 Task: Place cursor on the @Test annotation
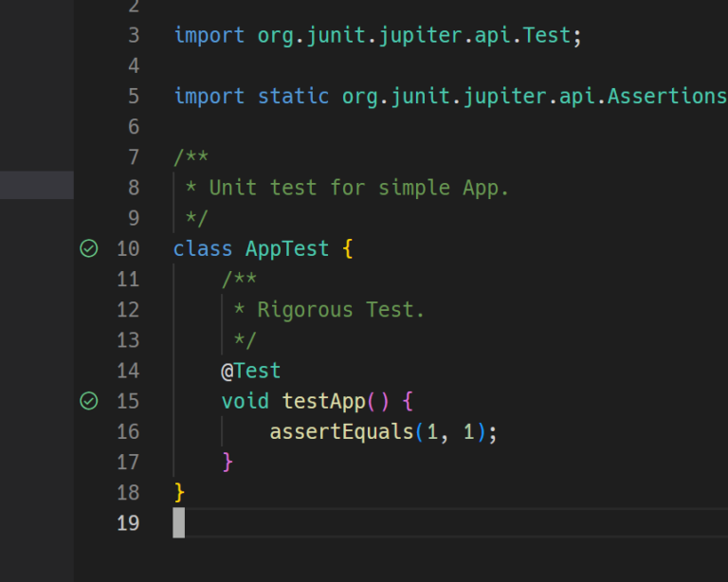point(250,371)
